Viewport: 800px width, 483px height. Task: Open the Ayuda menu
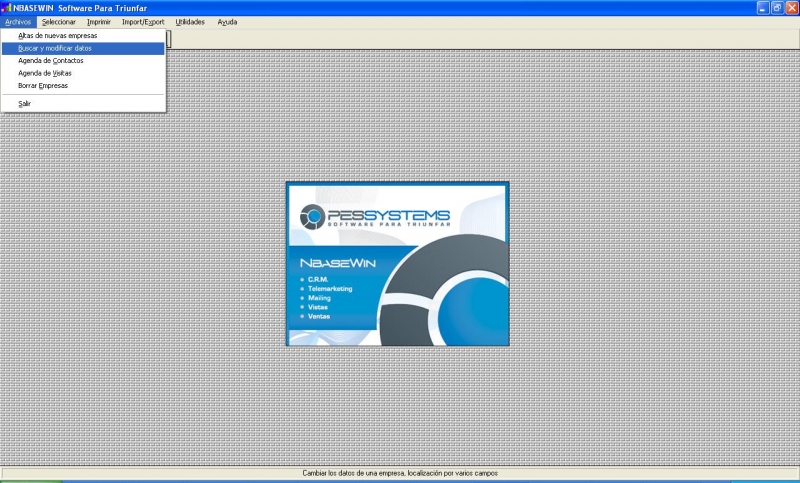tap(227, 22)
